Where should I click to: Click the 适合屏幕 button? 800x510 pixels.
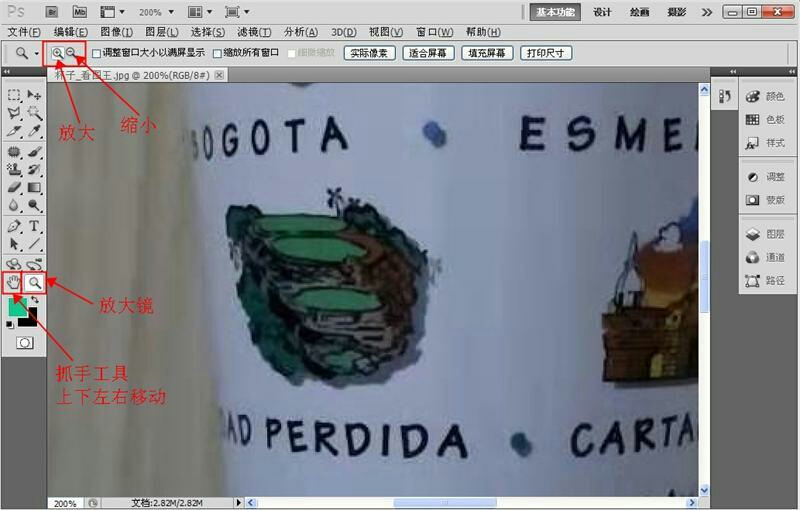(x=428, y=53)
